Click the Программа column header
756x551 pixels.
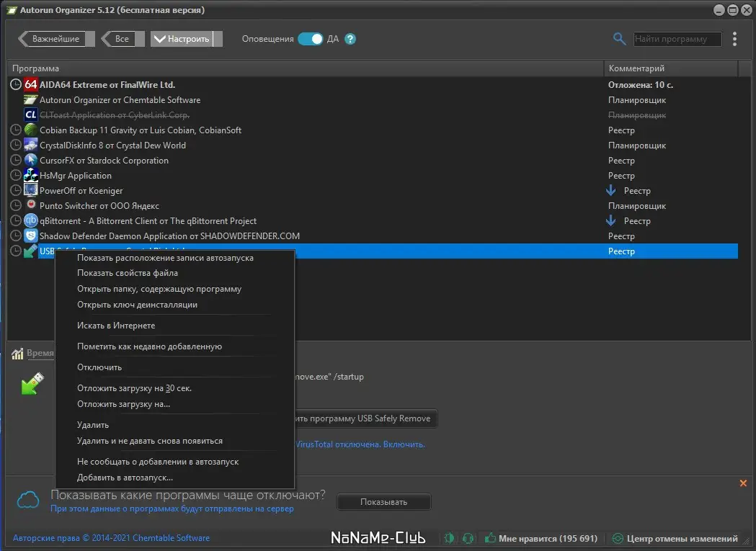[305, 68]
